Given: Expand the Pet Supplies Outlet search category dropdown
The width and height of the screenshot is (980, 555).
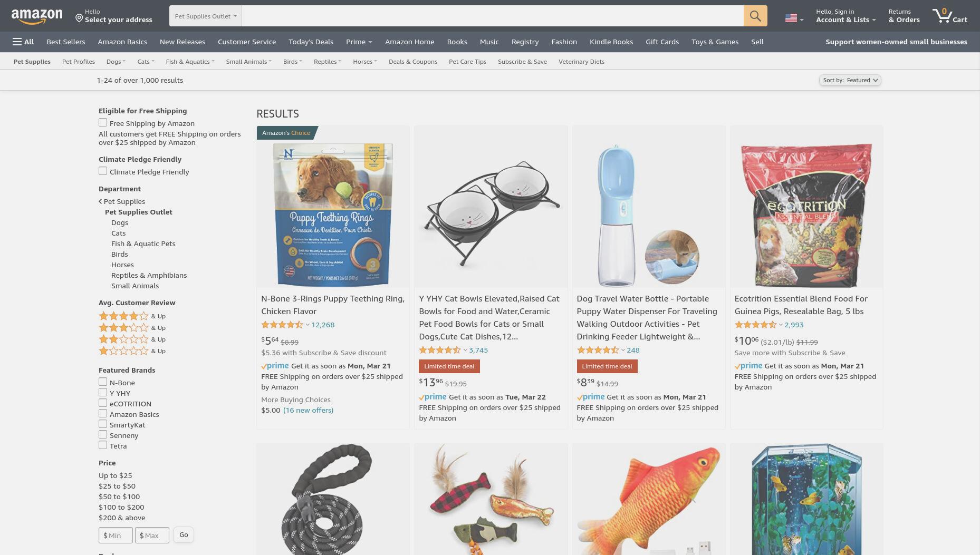Looking at the screenshot, I should 206,16.
